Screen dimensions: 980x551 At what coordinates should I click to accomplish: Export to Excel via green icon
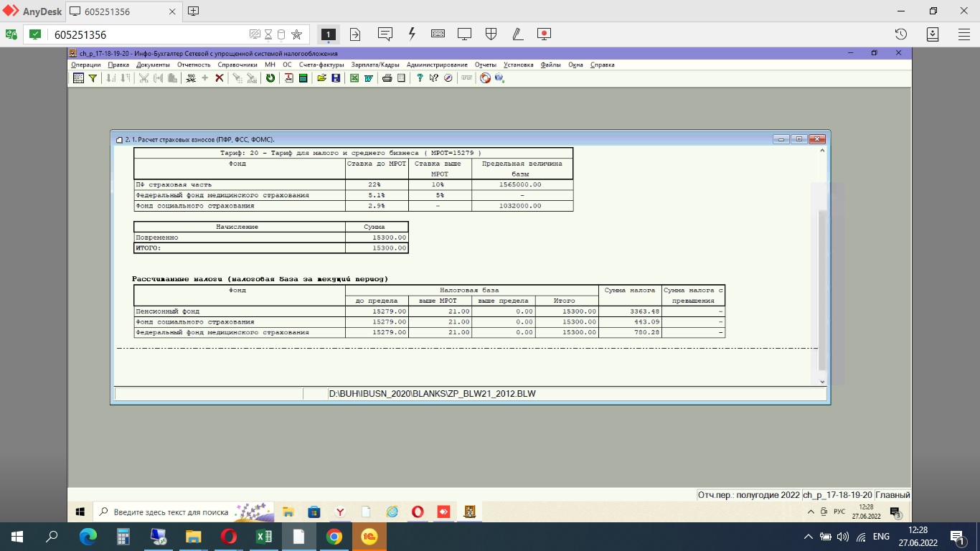[354, 78]
